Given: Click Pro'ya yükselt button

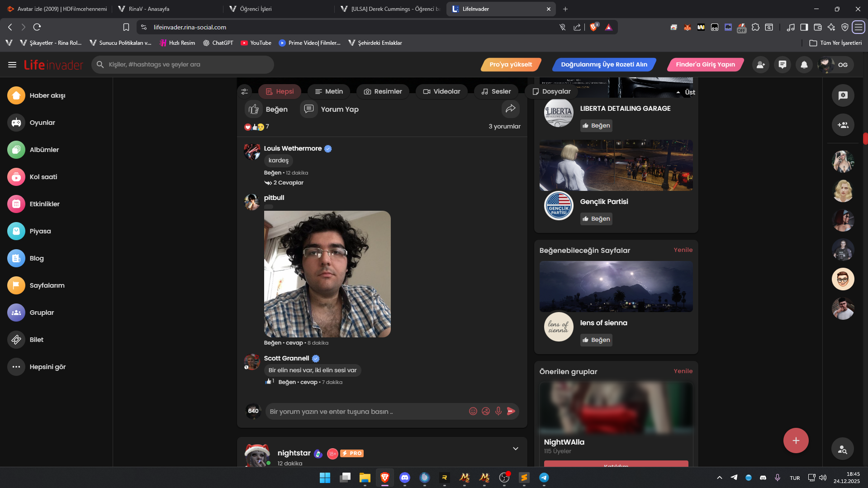Looking at the screenshot, I should click(511, 65).
